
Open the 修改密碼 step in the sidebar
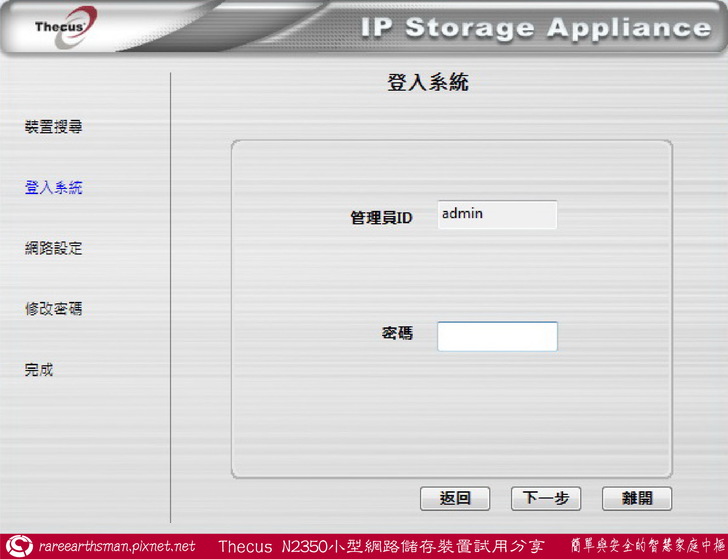coord(53,308)
